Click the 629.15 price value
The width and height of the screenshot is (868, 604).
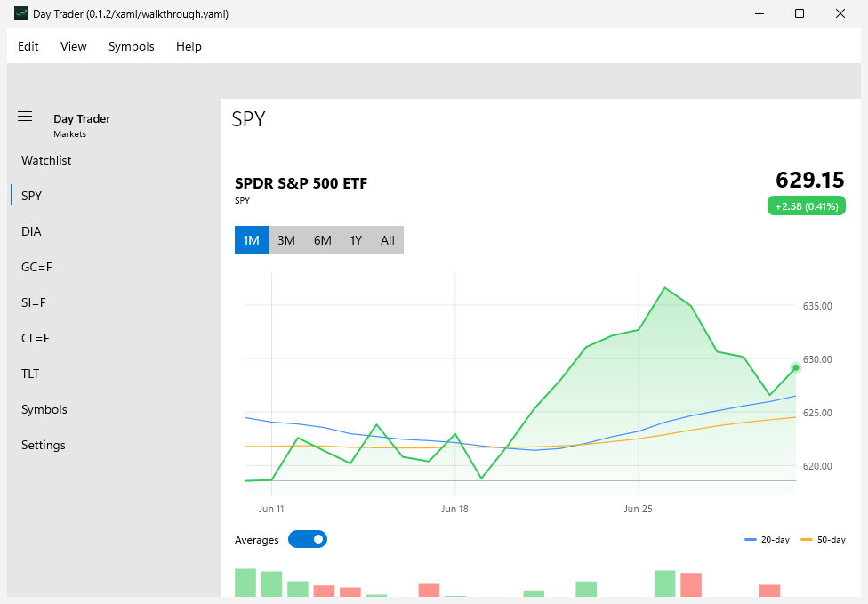tap(810, 180)
